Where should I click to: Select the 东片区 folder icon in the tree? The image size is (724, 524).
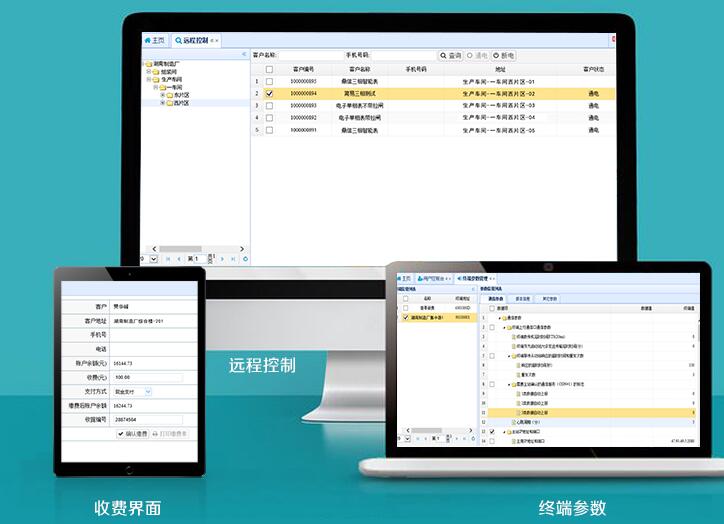point(169,95)
